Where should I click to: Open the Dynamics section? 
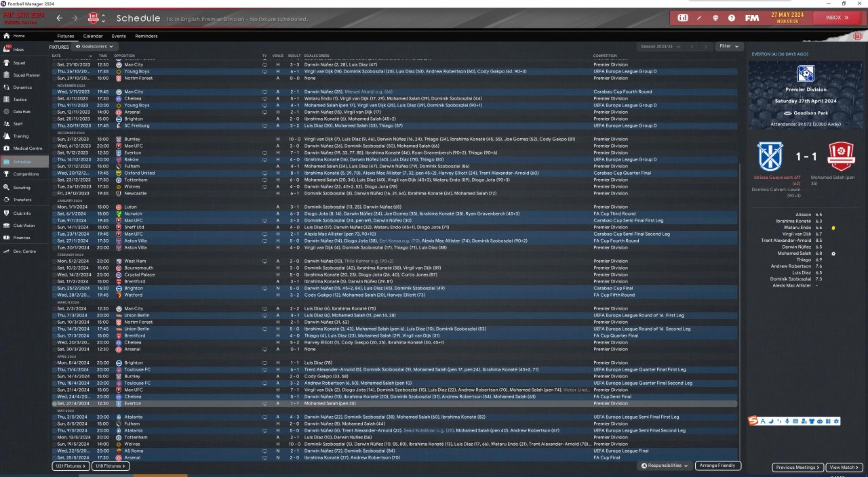24,87
